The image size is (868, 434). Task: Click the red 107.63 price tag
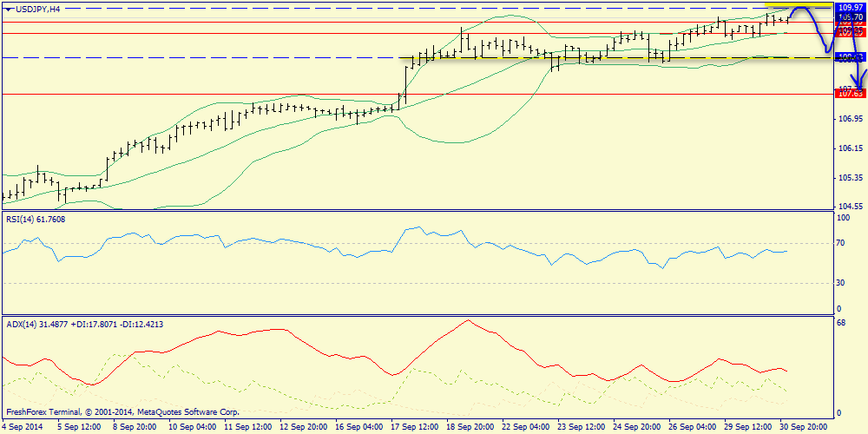coord(851,94)
